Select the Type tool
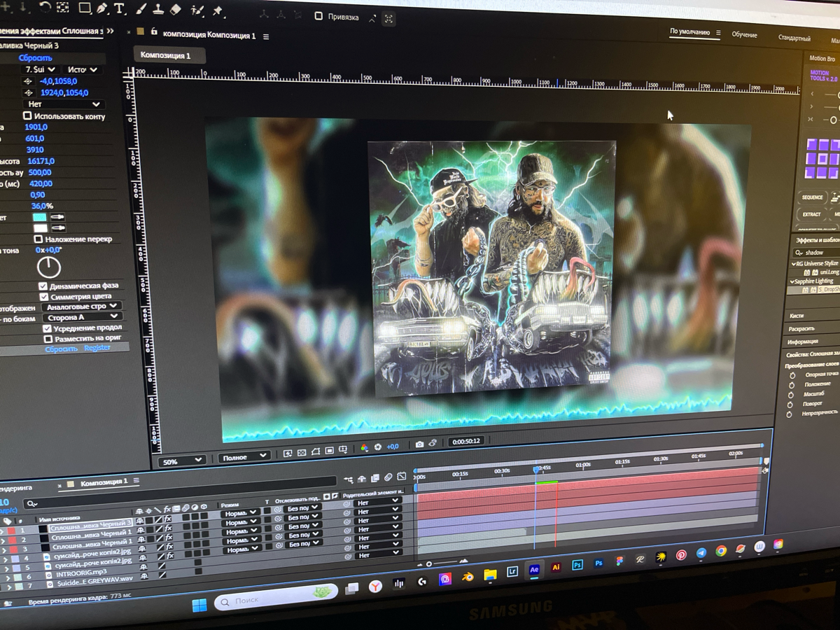 coord(120,8)
